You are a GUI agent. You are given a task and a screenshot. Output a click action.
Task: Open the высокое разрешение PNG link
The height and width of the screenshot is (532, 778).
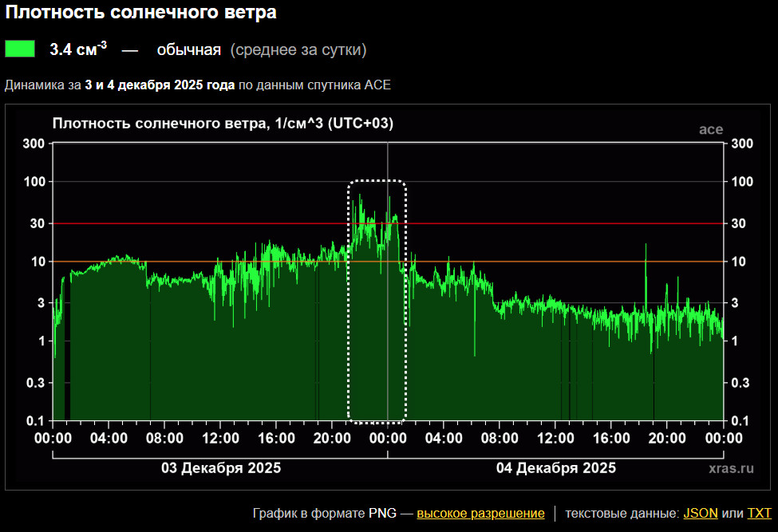[480, 513]
